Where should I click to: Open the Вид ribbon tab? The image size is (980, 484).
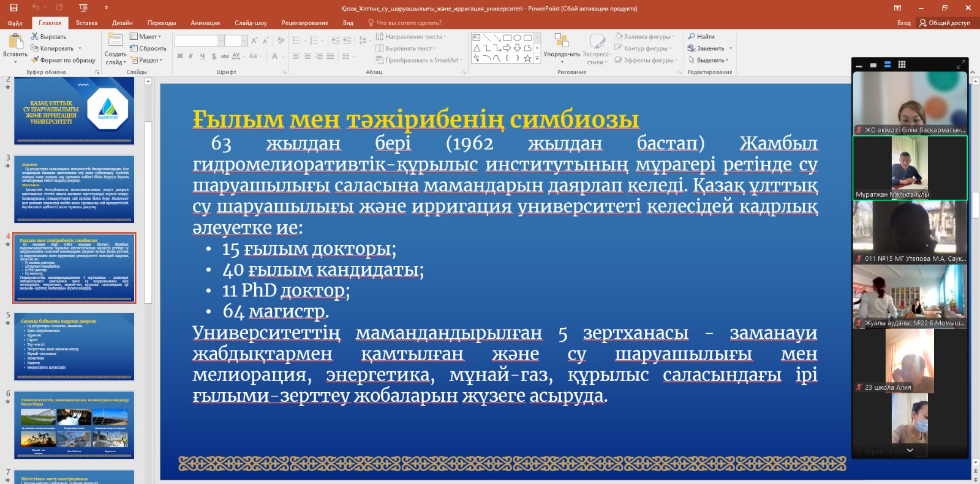click(348, 23)
